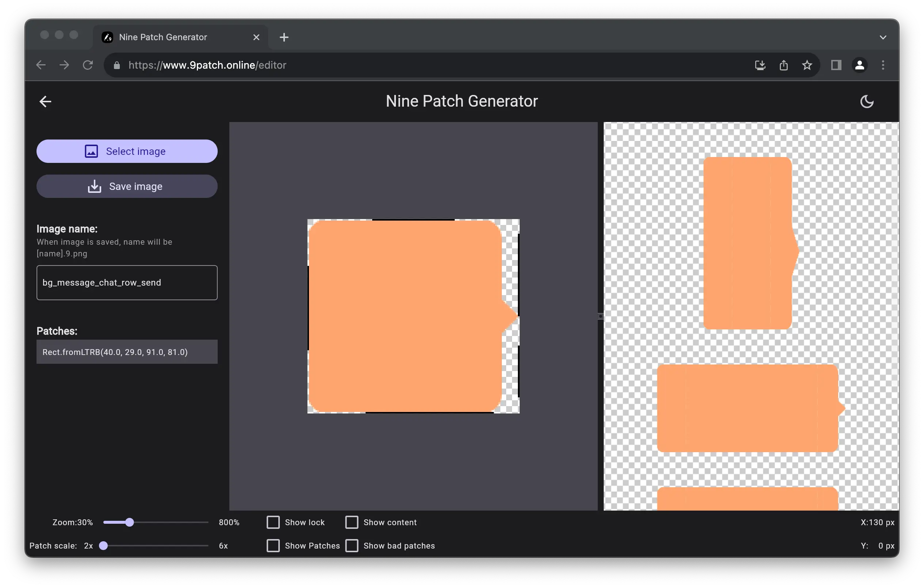Adjust the Patch scale slider thumb
This screenshot has width=924, height=588.
[103, 546]
